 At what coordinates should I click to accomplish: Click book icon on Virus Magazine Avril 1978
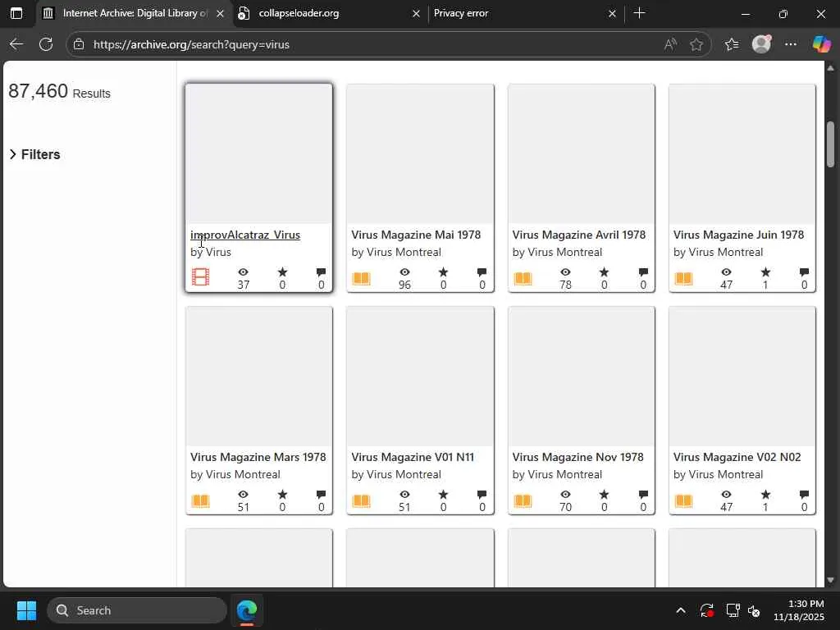click(523, 278)
